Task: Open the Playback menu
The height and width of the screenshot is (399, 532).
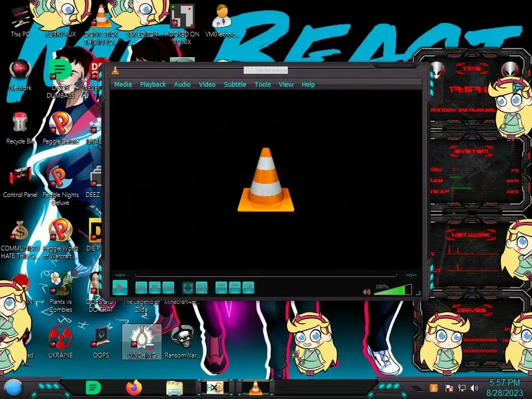Action: (153, 85)
